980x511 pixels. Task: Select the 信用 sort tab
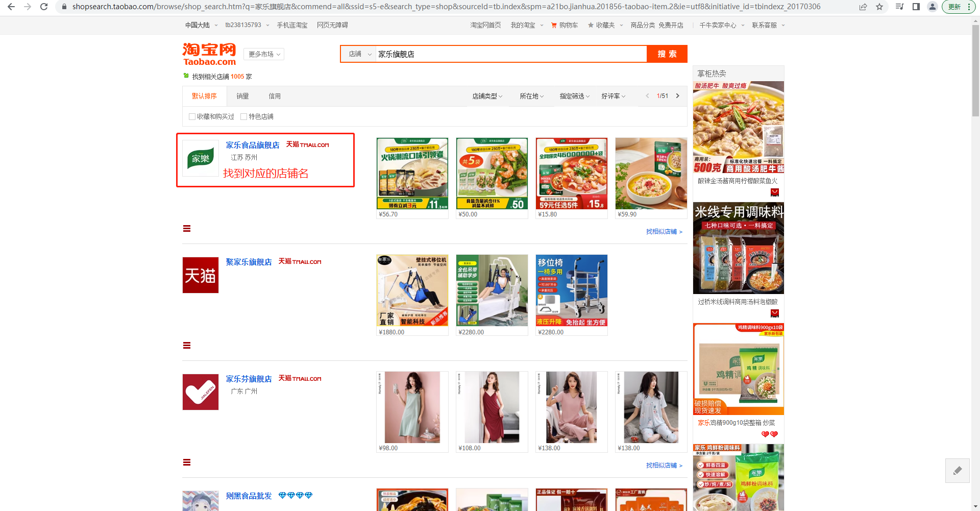pos(275,96)
